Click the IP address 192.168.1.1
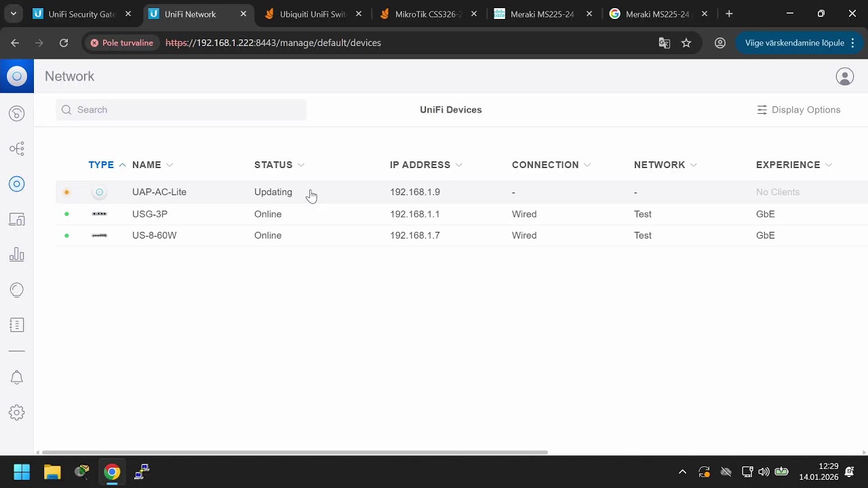868x488 pixels. point(415,214)
